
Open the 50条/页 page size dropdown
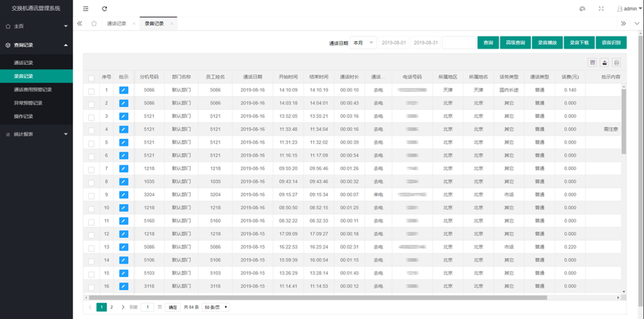(x=215, y=307)
